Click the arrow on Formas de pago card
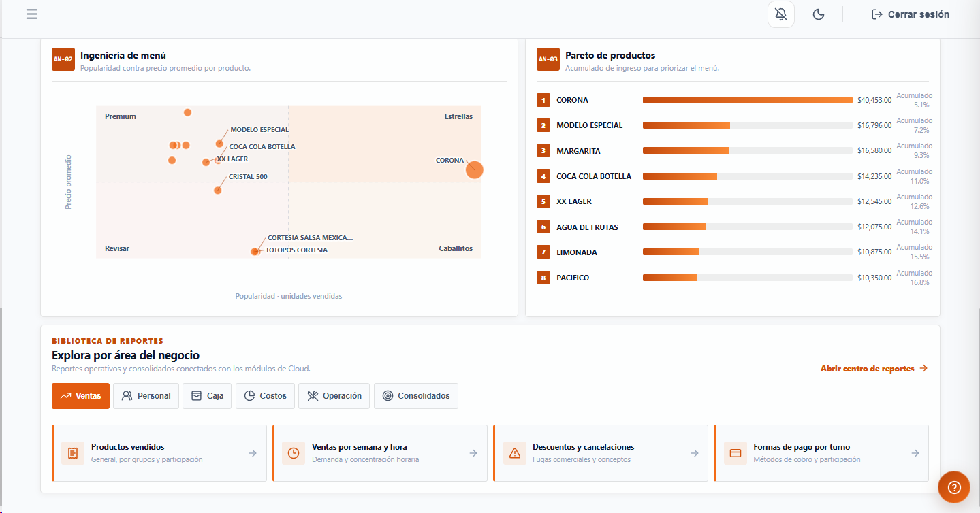The image size is (980, 513). pos(915,453)
